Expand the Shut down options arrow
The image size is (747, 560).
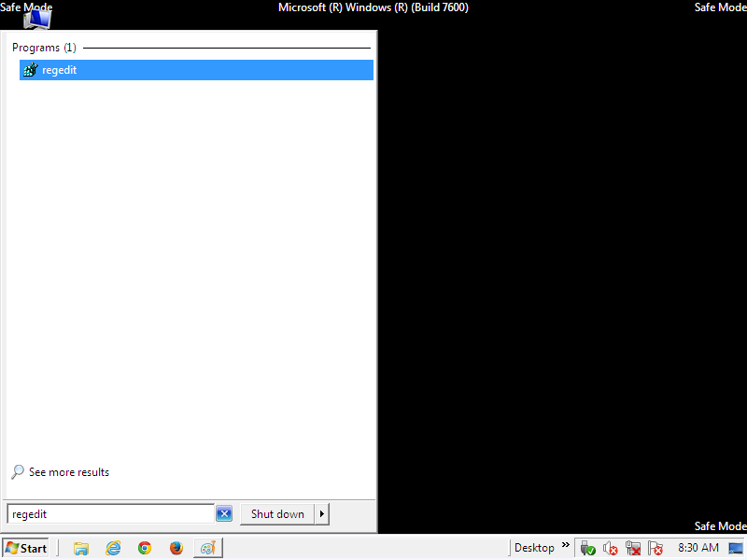click(x=322, y=514)
